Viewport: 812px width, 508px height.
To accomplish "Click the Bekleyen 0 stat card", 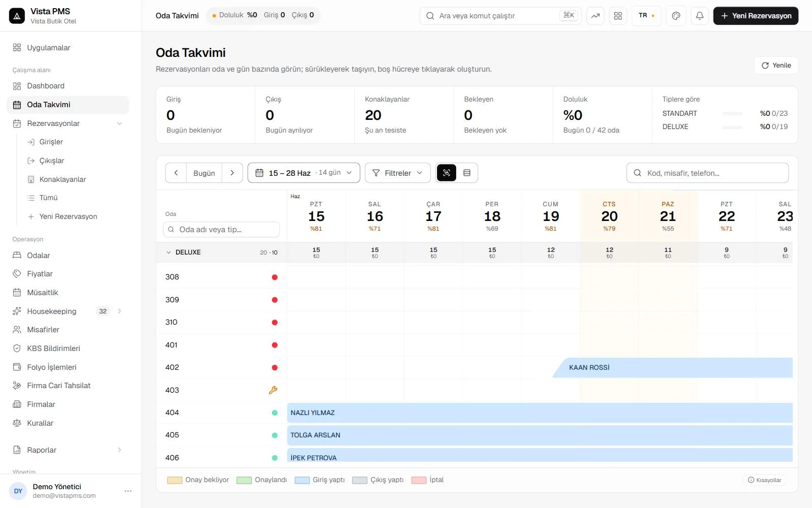I will click(503, 115).
